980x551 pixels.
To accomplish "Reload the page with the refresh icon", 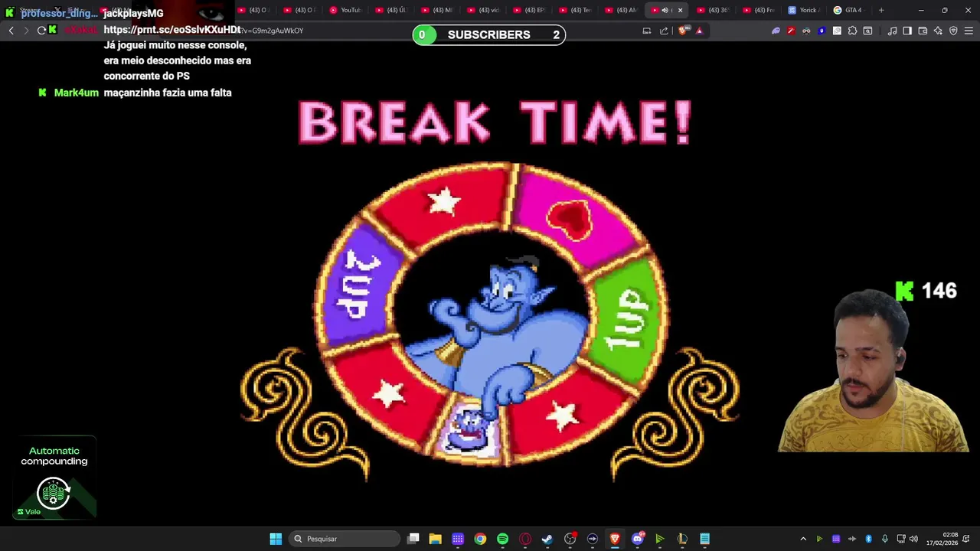I will (x=41, y=31).
